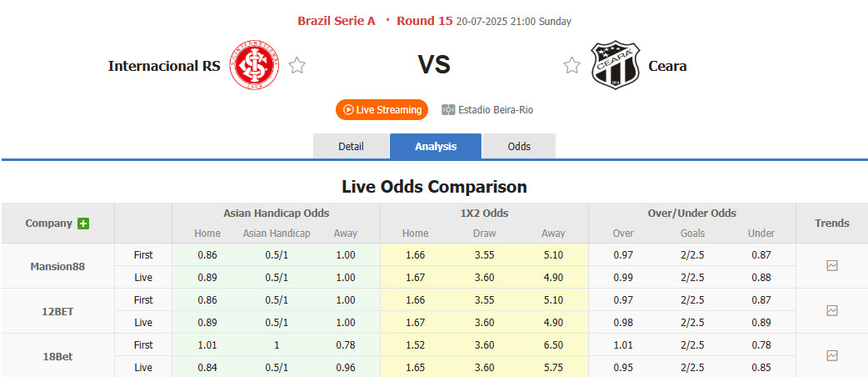Open the Mansion88 trends chart icon
Image resolution: width=868 pixels, height=377 pixels.
[831, 266]
